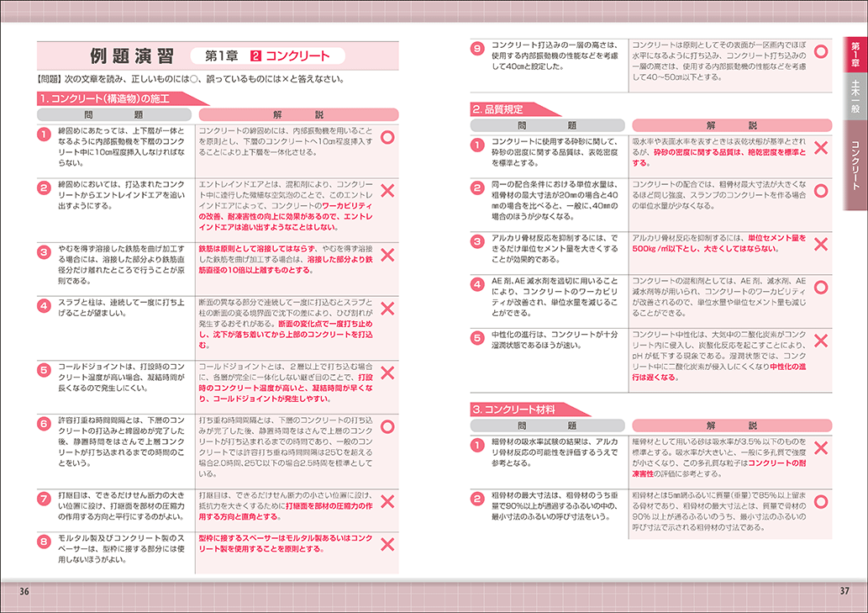Click number 6 circle for the 許容打重ね時間間隔 question
The height and width of the screenshot is (613, 868).
tap(45, 424)
